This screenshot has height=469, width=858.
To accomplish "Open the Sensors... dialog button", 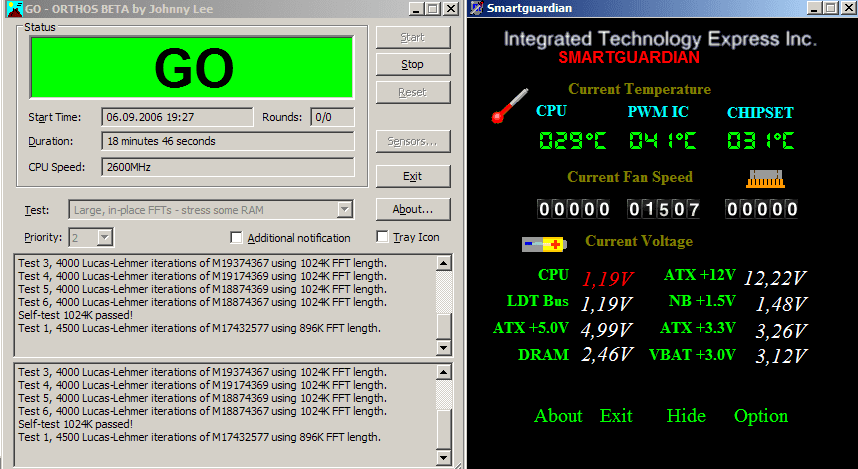I will (x=413, y=142).
